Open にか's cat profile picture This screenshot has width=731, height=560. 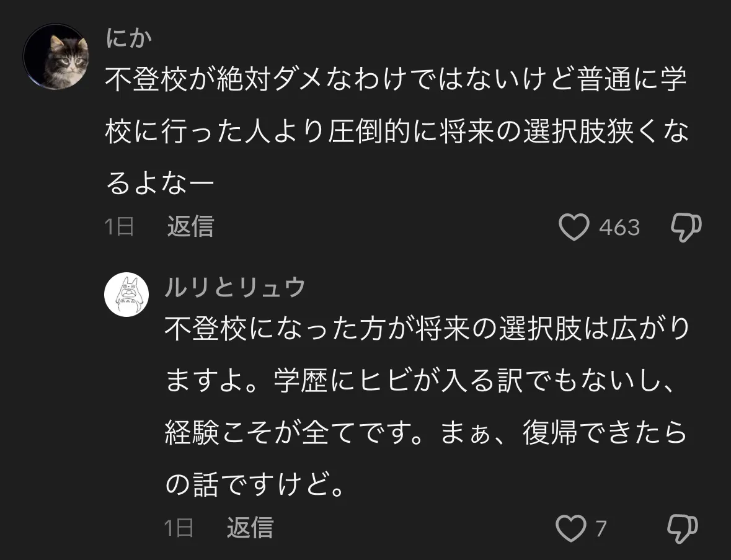point(56,56)
